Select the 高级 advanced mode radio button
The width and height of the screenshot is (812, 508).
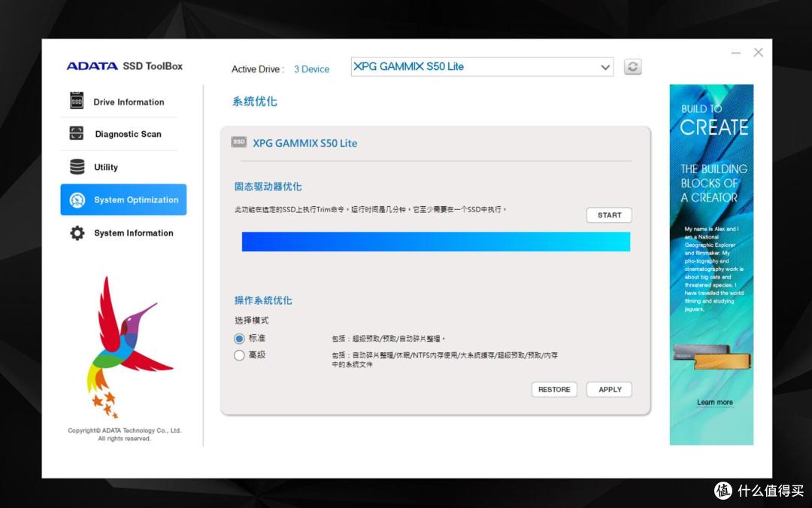click(x=239, y=355)
